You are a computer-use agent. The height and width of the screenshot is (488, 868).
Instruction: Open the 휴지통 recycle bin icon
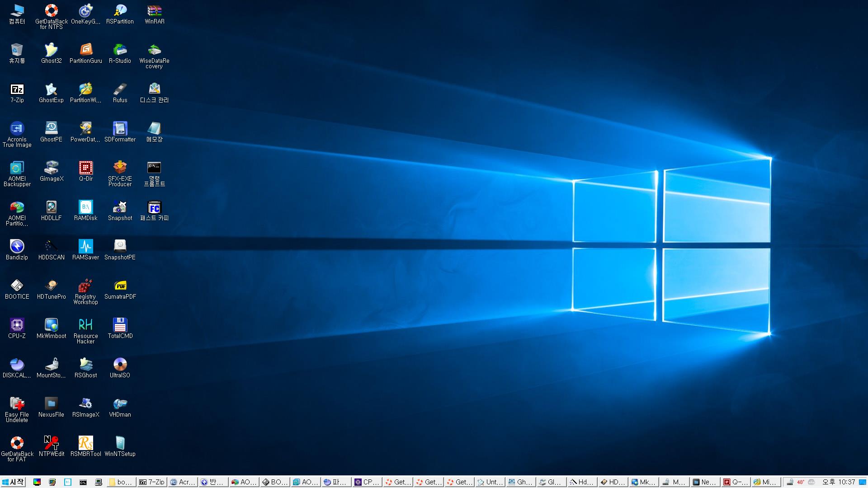point(17,53)
